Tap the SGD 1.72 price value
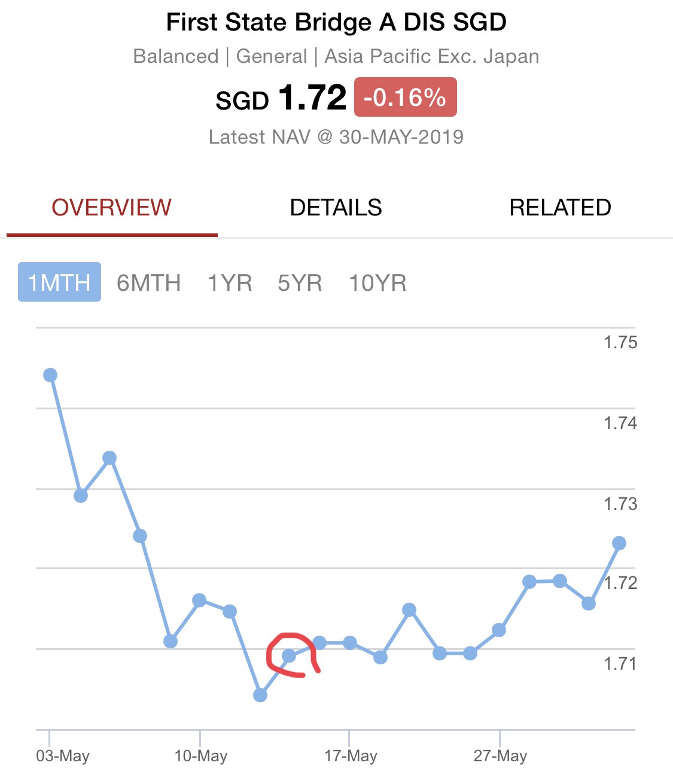The width and height of the screenshot is (673, 784). coord(281,98)
